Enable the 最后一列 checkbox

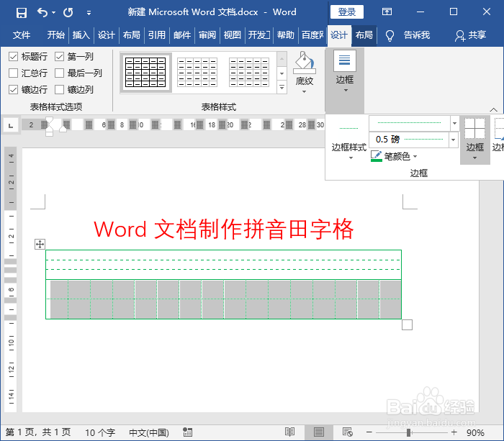tap(59, 73)
